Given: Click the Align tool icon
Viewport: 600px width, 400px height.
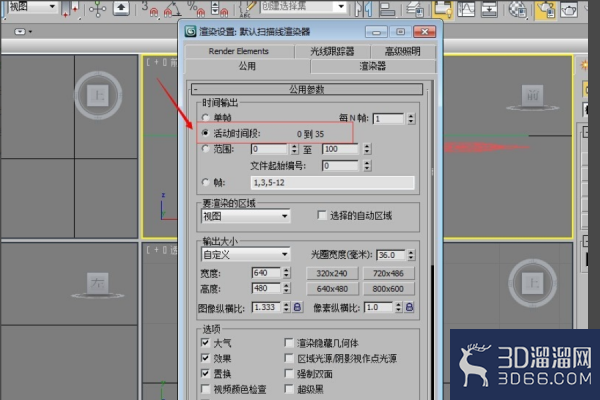Looking at the screenshot, I should 386,8.
